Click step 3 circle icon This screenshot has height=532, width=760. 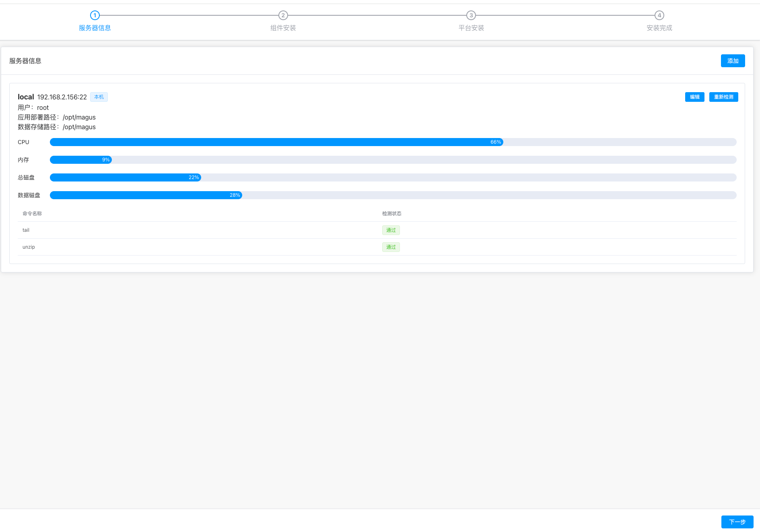(x=471, y=15)
